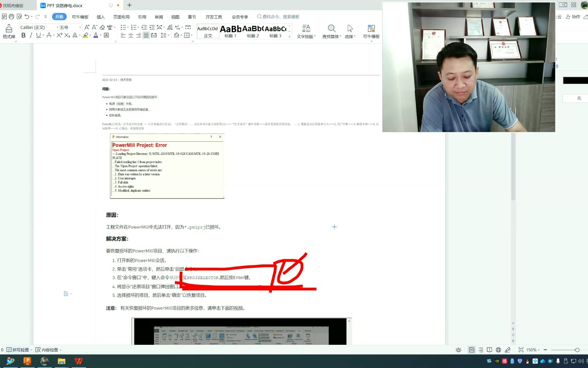
Task: Open the phonetic guide (wén) icon
Action: 110,27
